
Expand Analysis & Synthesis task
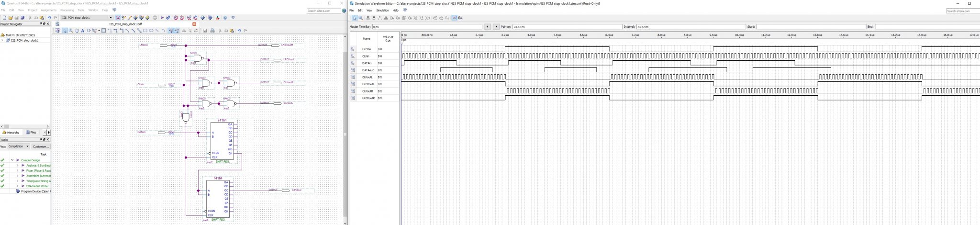point(18,165)
